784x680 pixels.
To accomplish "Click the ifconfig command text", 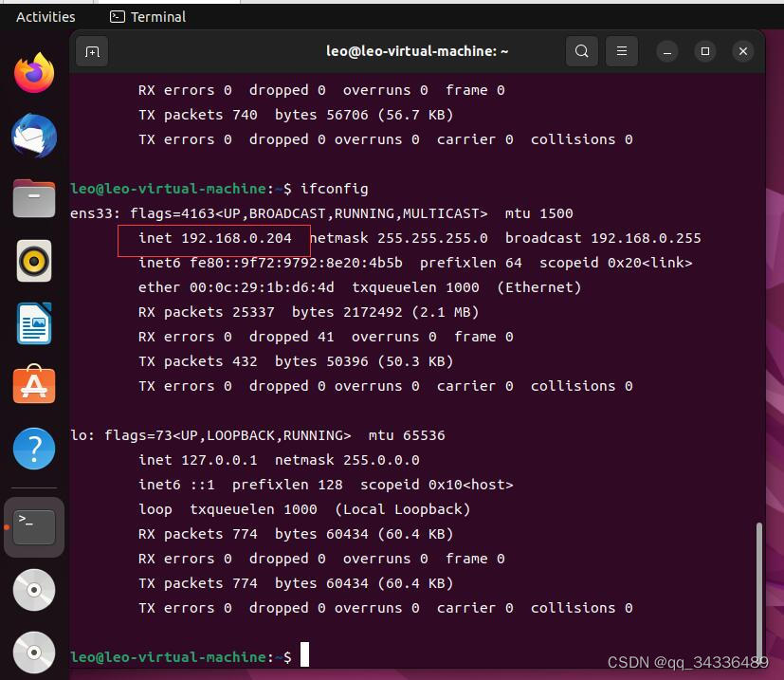I will coord(334,189).
